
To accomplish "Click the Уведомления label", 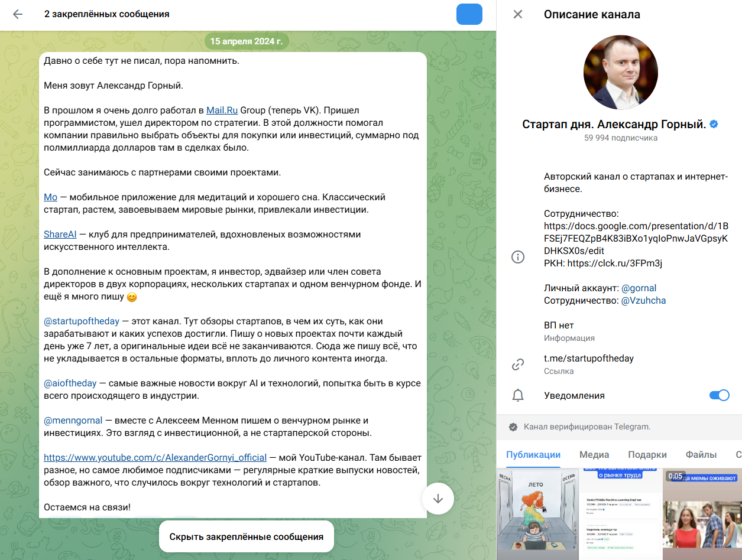I will (x=574, y=396).
